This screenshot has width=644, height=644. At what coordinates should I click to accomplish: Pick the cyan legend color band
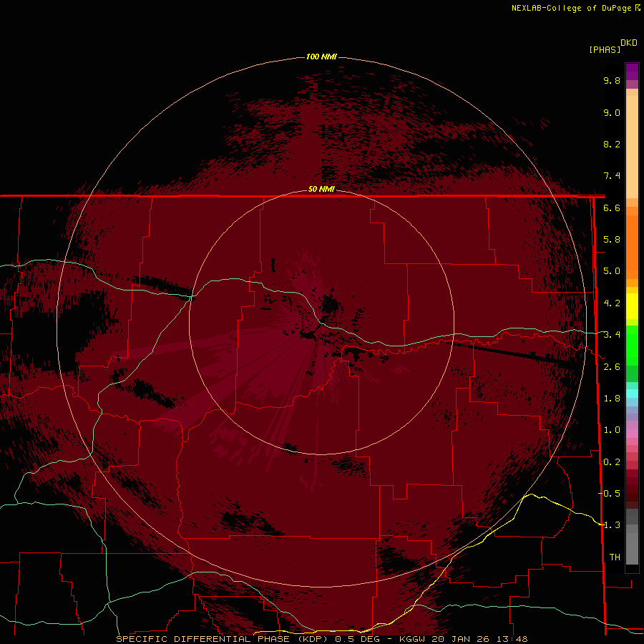632,394
